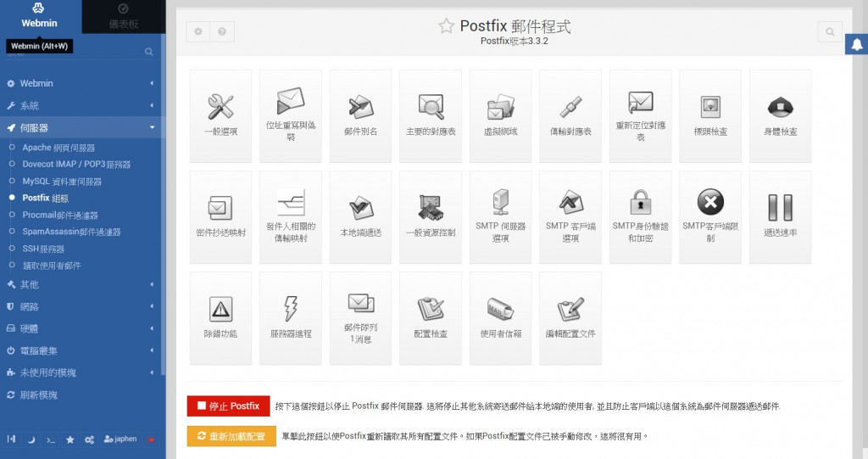Image resolution: width=868 pixels, height=459 pixels.
Task: Select Postfix 組態 sidebar item
Action: tap(46, 198)
